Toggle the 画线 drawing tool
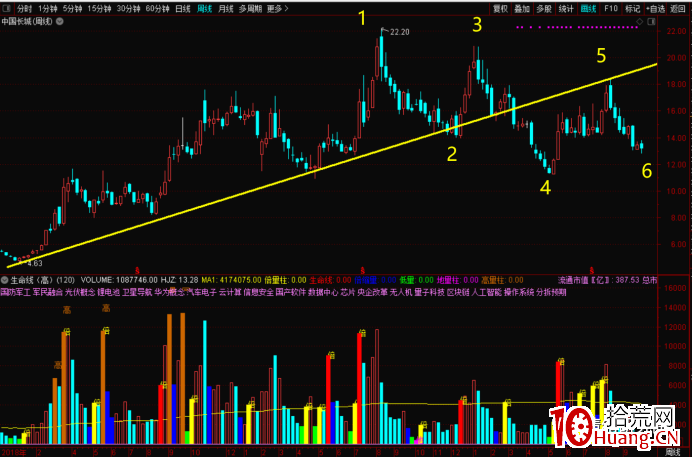 click(x=588, y=8)
